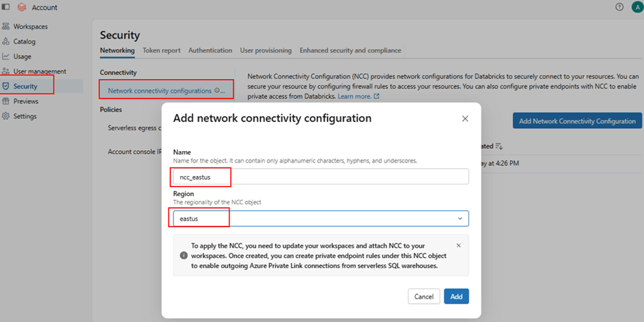Open Usage in the sidebar

(22, 56)
